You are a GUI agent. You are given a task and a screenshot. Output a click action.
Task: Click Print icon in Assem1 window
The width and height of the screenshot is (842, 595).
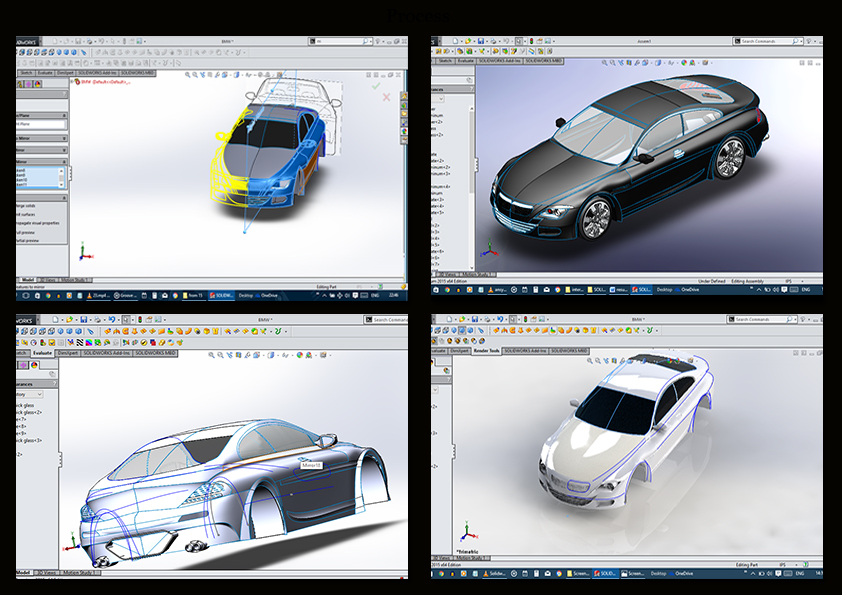coord(493,41)
